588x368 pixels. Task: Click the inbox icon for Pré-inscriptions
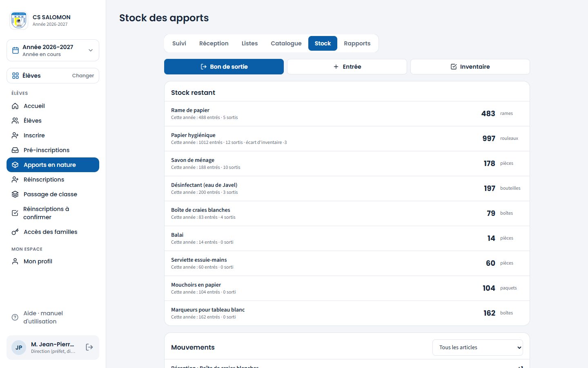click(15, 150)
